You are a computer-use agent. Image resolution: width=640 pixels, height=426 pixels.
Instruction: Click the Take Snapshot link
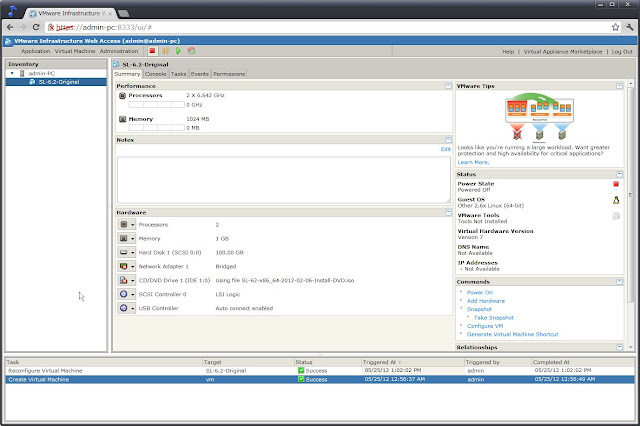493,318
